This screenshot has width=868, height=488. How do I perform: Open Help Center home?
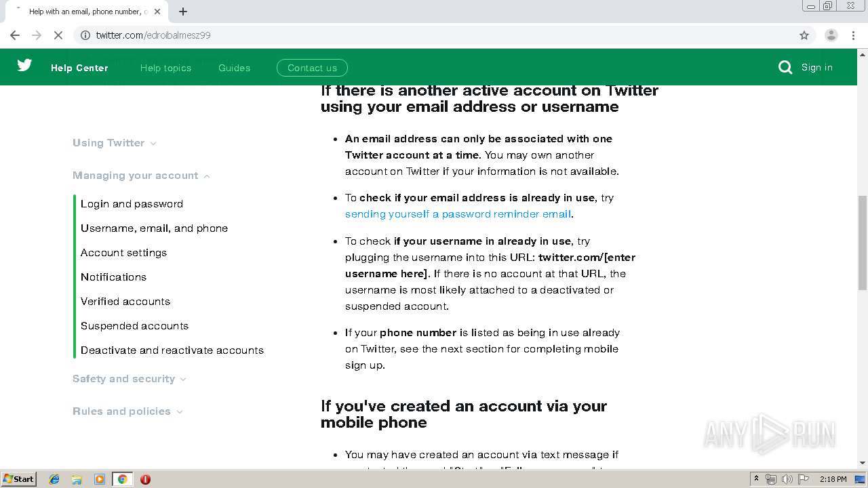coord(79,68)
